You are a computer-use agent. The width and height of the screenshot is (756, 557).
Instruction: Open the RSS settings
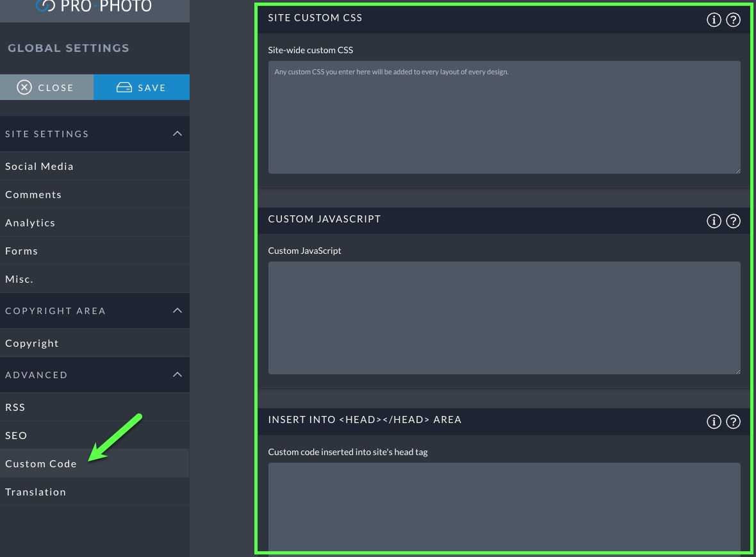pyautogui.click(x=95, y=407)
